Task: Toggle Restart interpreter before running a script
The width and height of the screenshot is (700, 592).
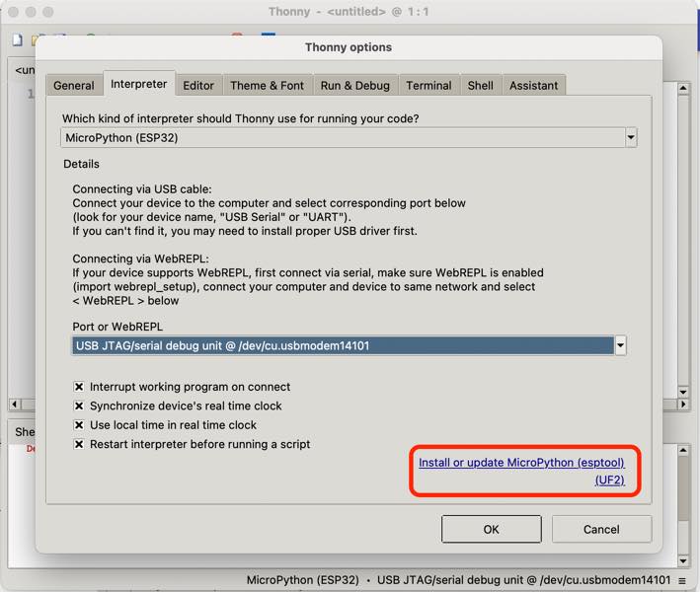Action: [x=79, y=444]
